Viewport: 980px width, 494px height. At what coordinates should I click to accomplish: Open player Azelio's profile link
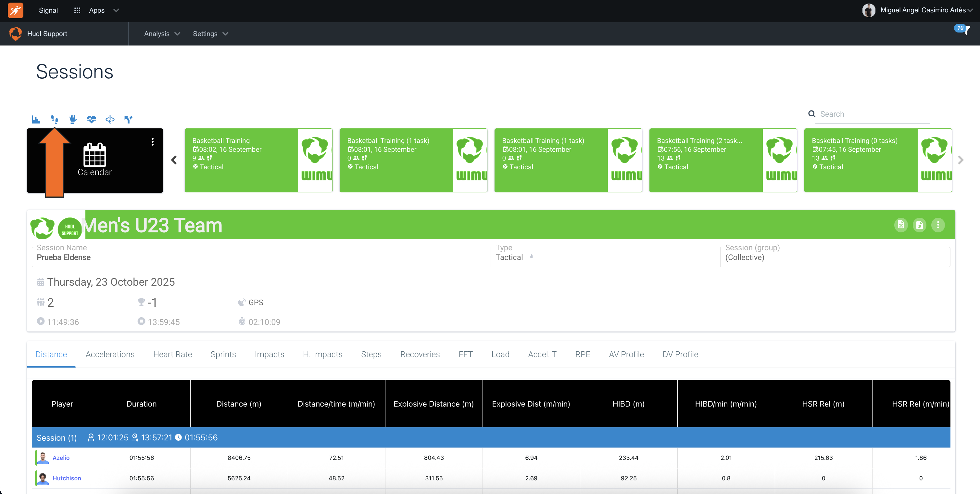[61, 458]
